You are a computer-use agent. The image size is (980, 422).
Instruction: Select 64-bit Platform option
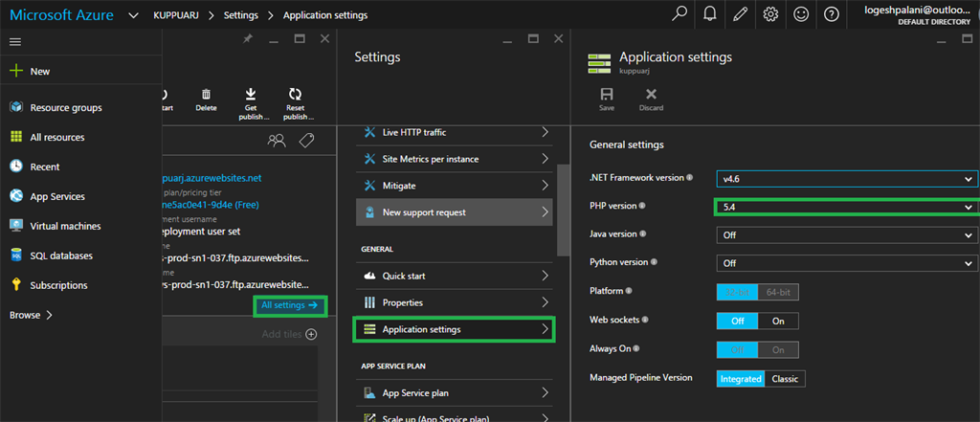tap(778, 291)
